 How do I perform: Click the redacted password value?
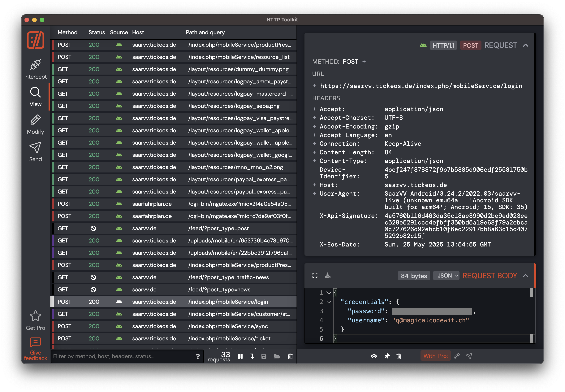coord(432,311)
